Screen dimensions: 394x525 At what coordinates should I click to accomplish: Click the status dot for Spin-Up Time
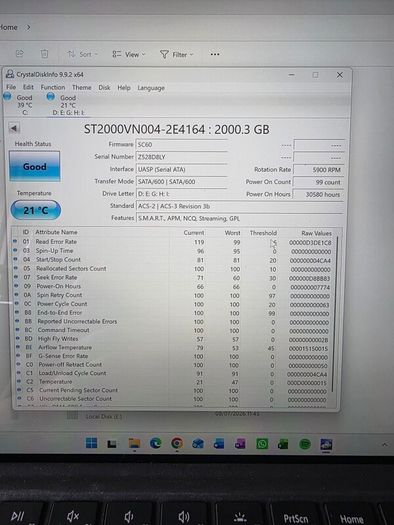pos(15,250)
